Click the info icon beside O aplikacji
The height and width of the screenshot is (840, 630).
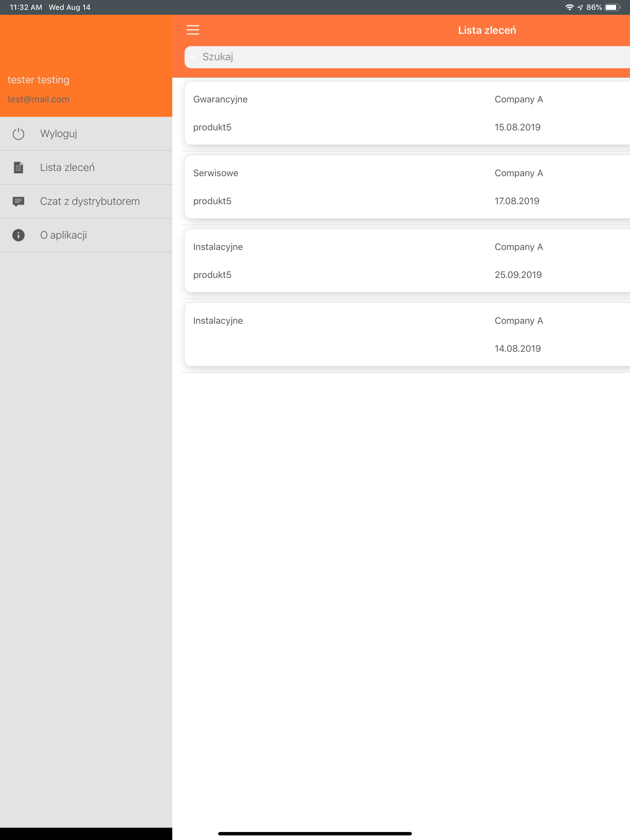coord(18,235)
